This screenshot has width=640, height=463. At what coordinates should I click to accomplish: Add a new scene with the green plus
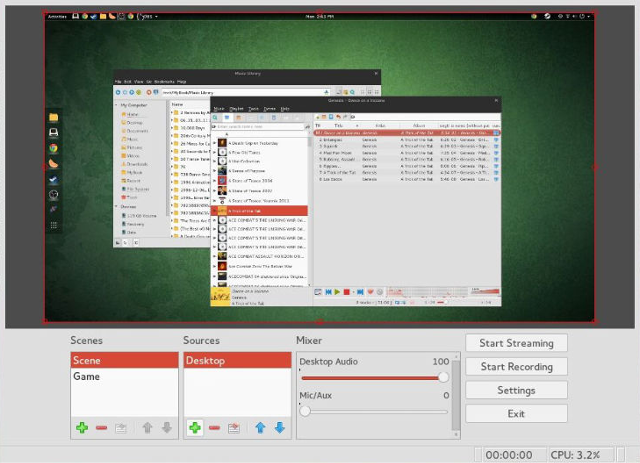click(x=82, y=427)
